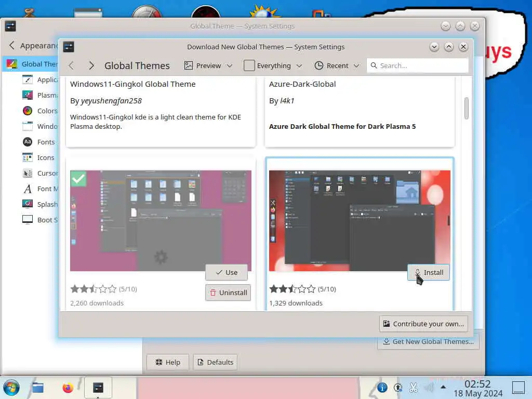The image size is (532, 399).
Task: Open Window Decorations icon in sidebar
Action: coord(28,126)
